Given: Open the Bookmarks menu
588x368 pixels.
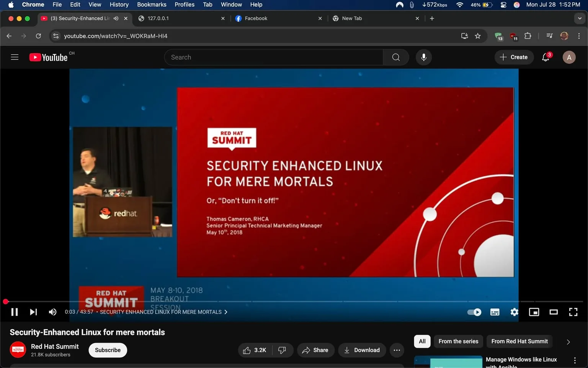Looking at the screenshot, I should pos(152,5).
